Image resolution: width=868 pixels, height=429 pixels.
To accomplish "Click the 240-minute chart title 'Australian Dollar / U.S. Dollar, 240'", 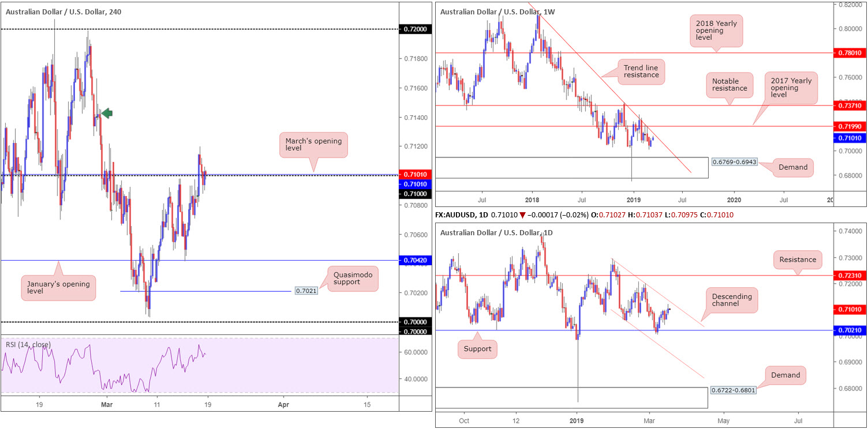I will point(63,12).
